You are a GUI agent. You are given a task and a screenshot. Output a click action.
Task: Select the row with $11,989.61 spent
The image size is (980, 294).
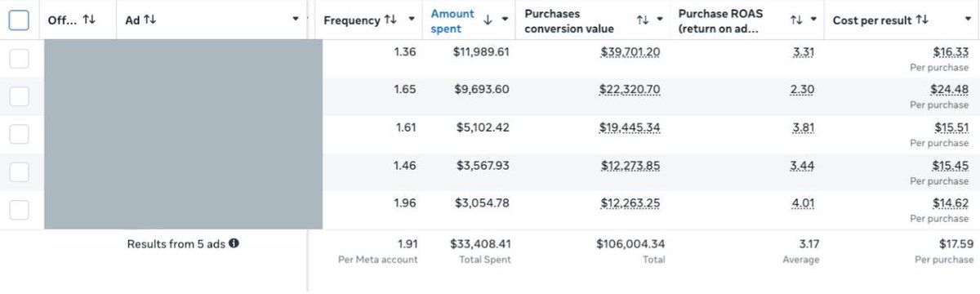(19, 58)
